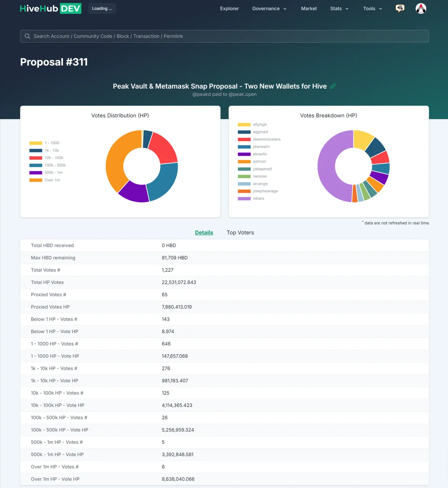Click the Loading ... status button
448x488 pixels.
102,8
